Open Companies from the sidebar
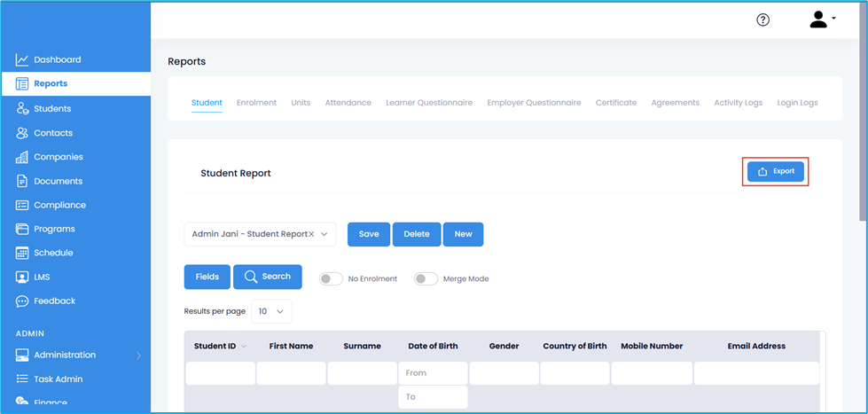 coord(59,157)
